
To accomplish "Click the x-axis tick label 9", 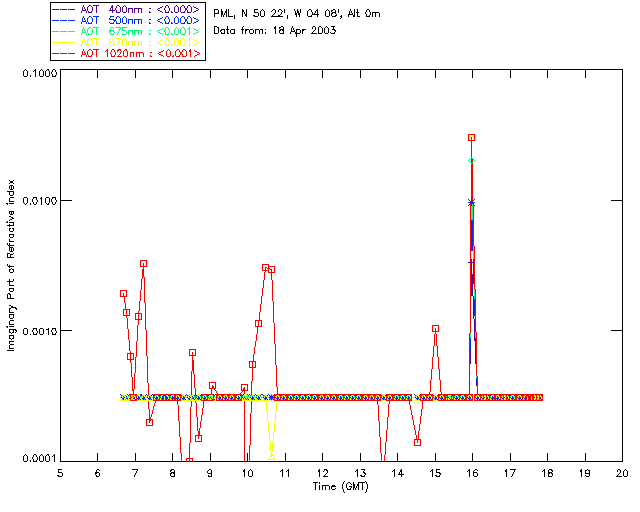I will 210,473.
